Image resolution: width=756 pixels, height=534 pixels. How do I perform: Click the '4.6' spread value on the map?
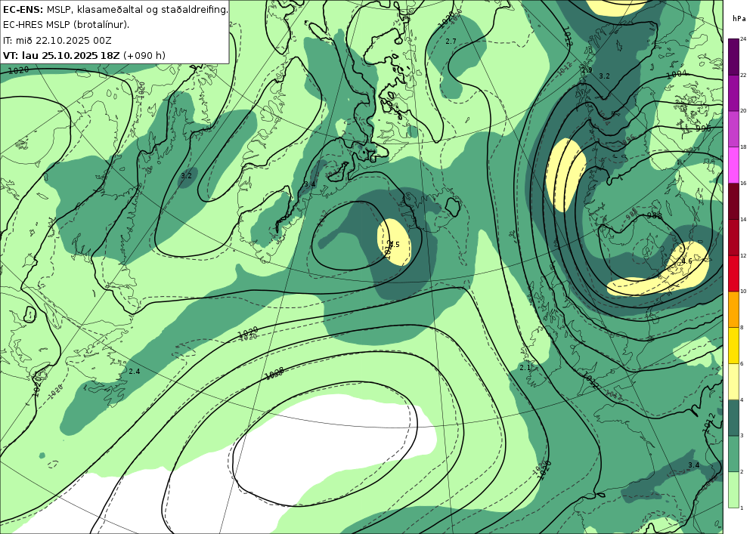pos(686,261)
